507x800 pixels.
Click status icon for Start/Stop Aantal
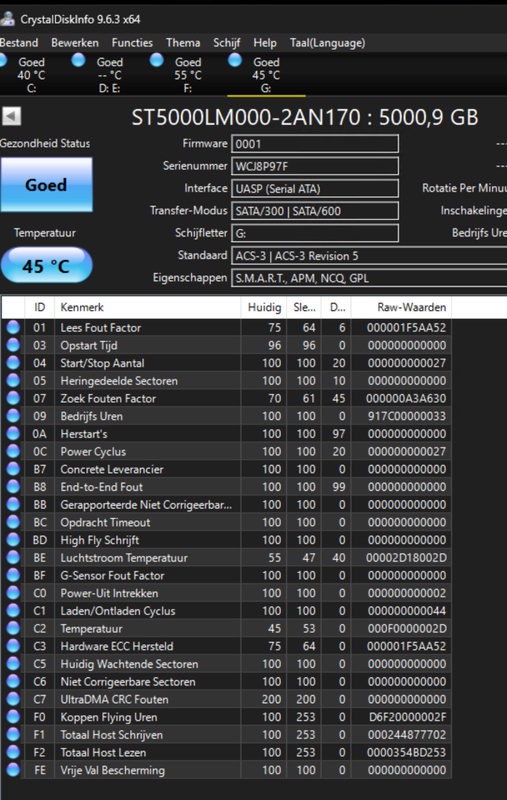(13, 363)
